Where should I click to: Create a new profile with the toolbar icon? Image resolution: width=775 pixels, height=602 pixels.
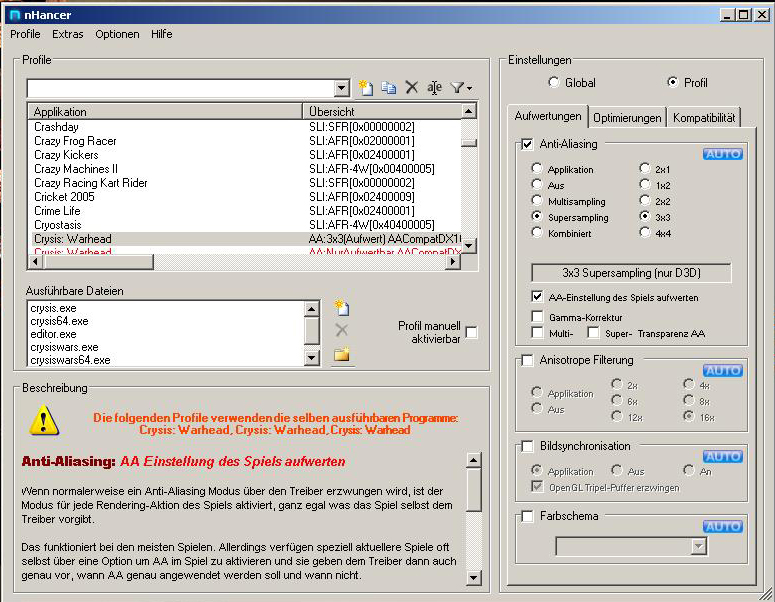[366, 87]
